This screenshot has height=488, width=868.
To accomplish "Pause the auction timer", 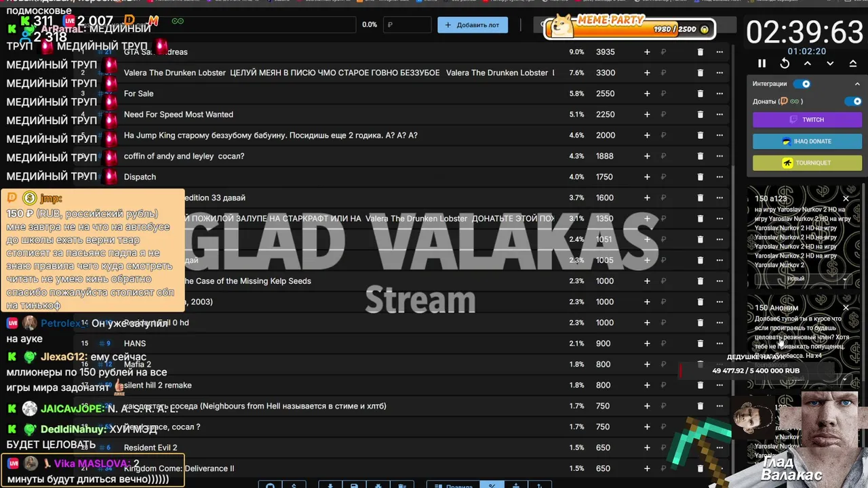I will (762, 63).
